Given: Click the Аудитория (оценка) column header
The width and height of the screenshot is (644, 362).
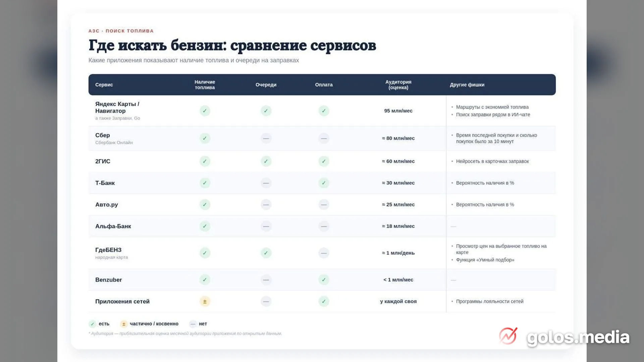Looking at the screenshot, I should pyautogui.click(x=398, y=84).
